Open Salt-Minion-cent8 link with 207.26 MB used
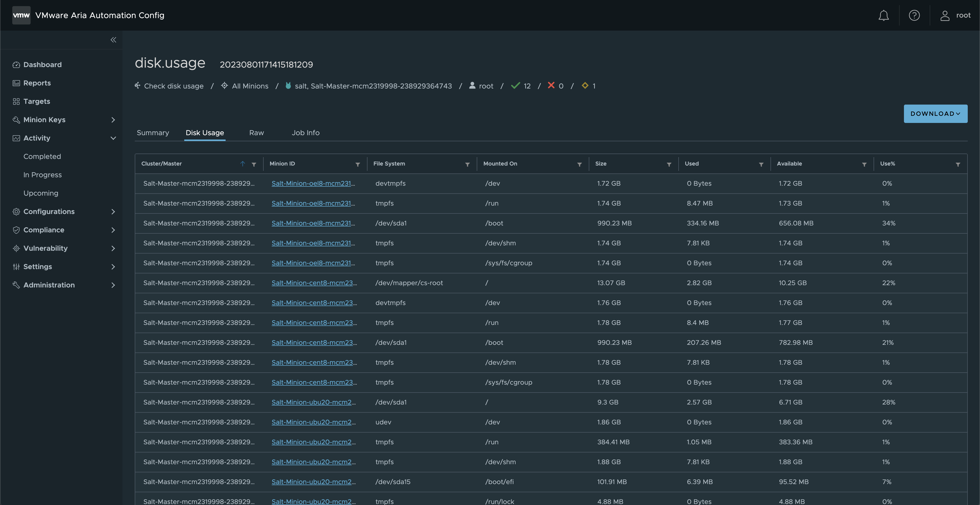This screenshot has width=980, height=505. (x=314, y=343)
